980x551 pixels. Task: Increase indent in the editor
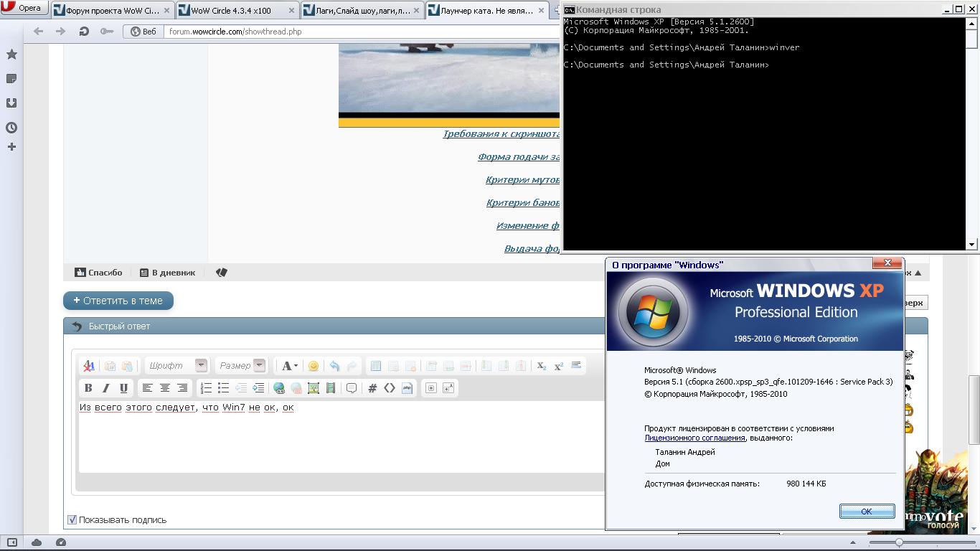click(258, 388)
